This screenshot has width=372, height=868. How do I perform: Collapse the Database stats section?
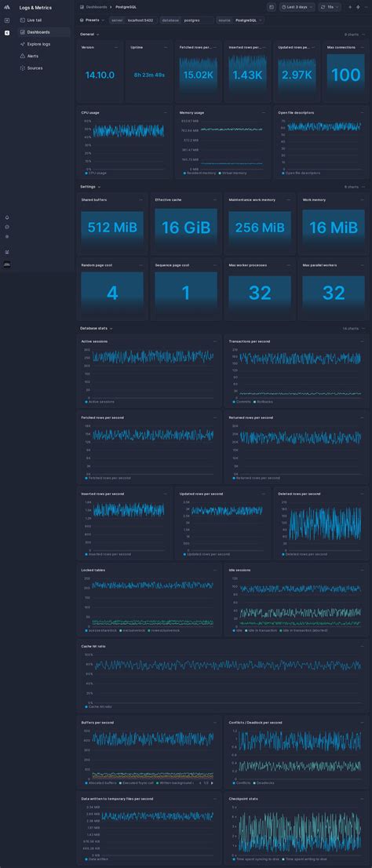[x=97, y=328]
